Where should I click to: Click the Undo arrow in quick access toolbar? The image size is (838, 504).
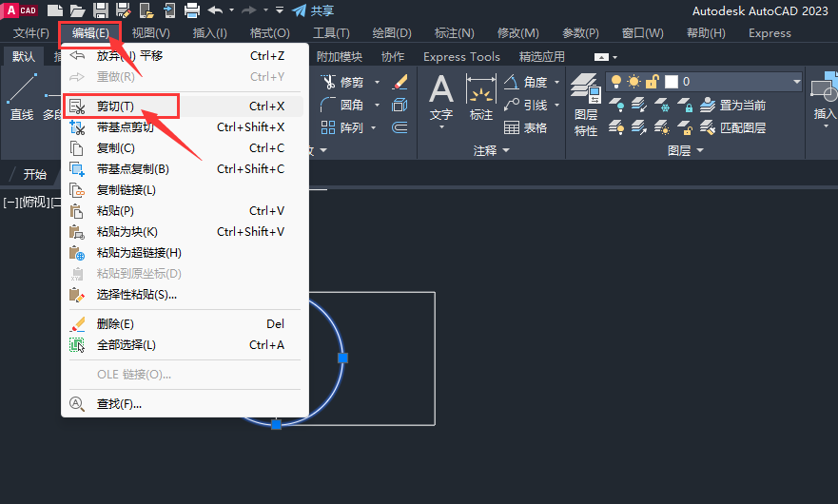pos(215,10)
